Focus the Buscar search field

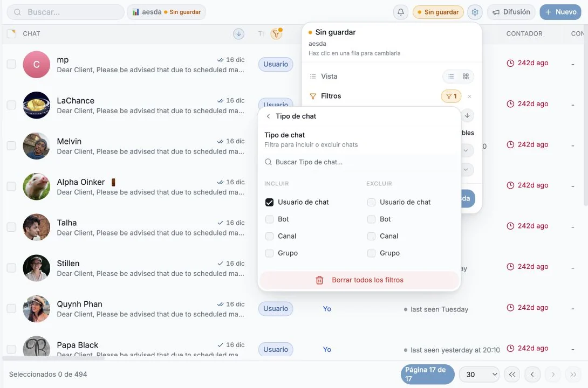click(66, 12)
